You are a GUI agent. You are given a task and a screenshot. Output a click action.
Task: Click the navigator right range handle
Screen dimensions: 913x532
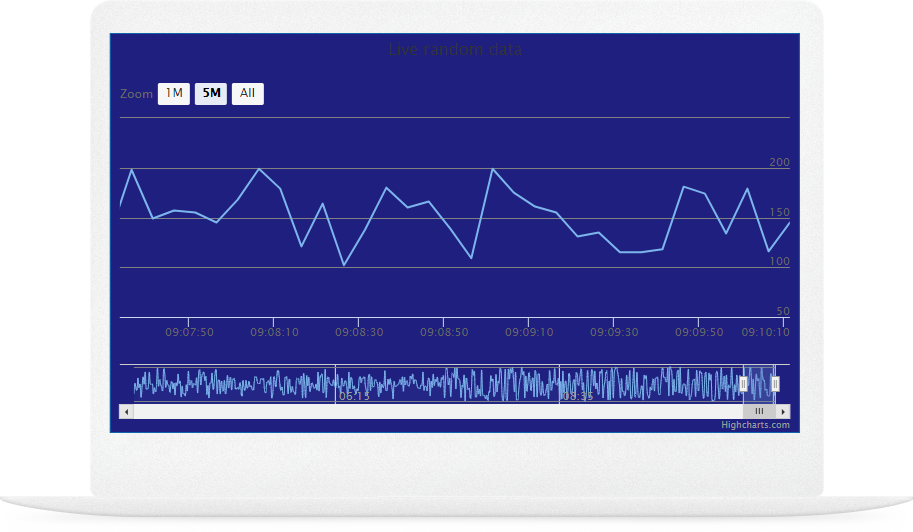click(775, 384)
